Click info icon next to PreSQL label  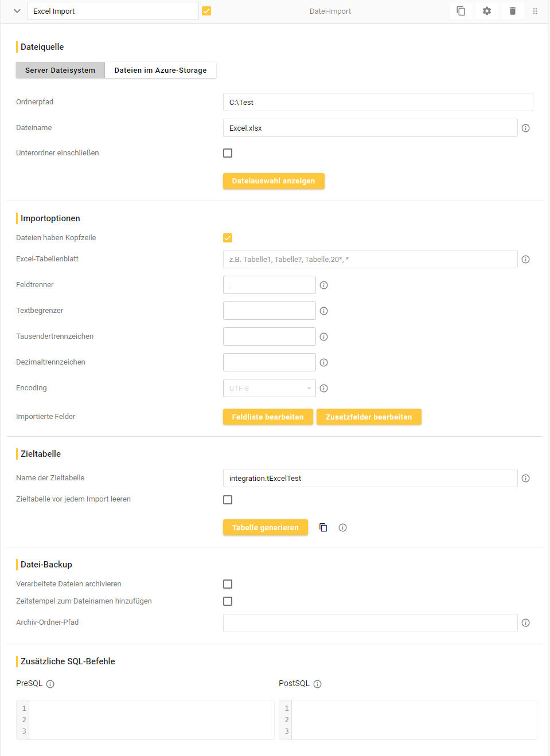[50, 684]
